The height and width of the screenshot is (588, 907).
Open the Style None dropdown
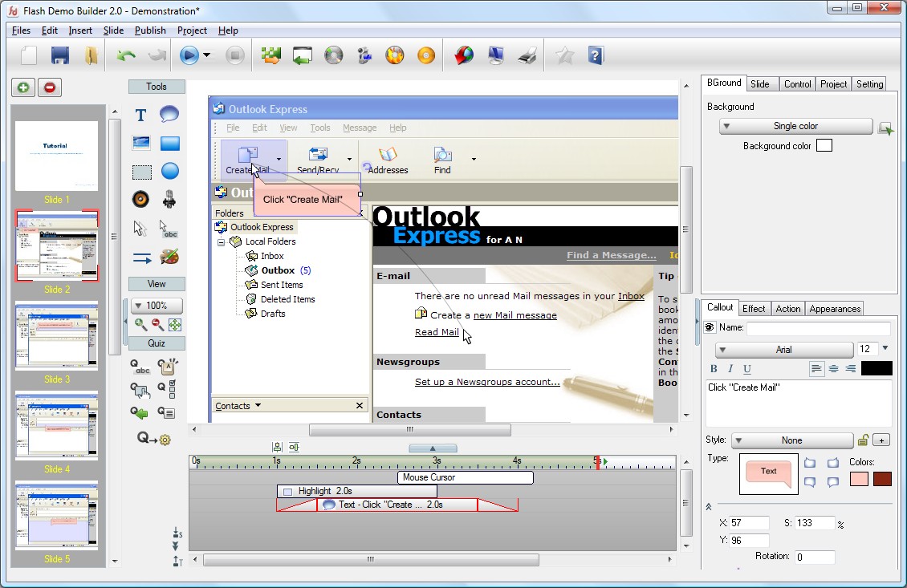[792, 440]
